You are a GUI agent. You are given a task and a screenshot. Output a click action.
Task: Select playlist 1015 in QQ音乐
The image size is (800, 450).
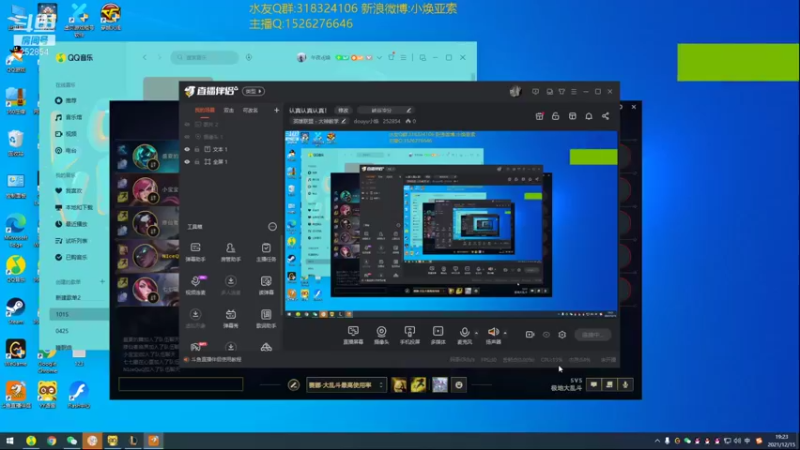tap(79, 314)
